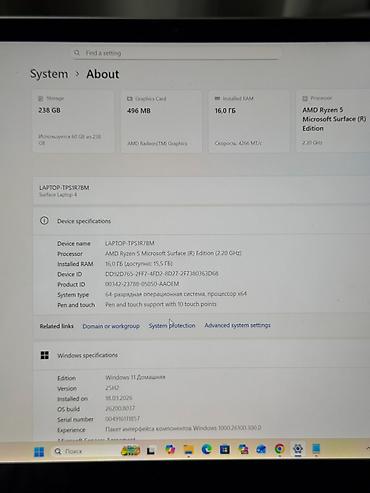Click the Find a setting search field
The height and width of the screenshot is (493, 370).
pyautogui.click(x=176, y=53)
